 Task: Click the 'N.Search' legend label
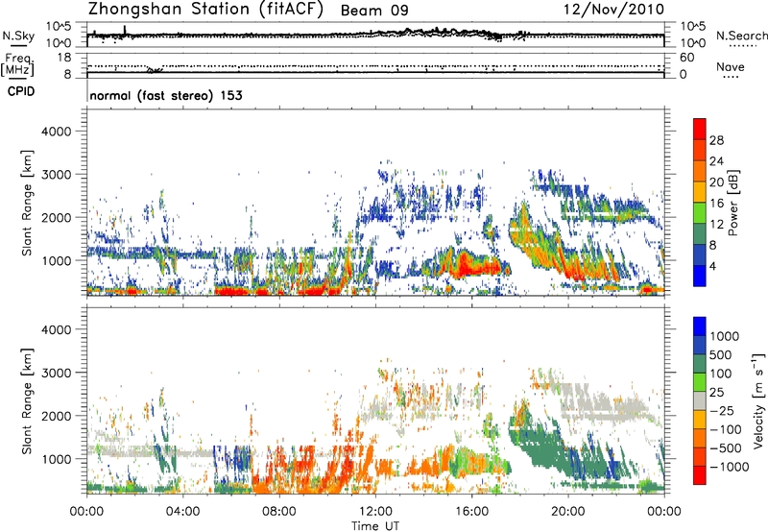click(x=742, y=36)
